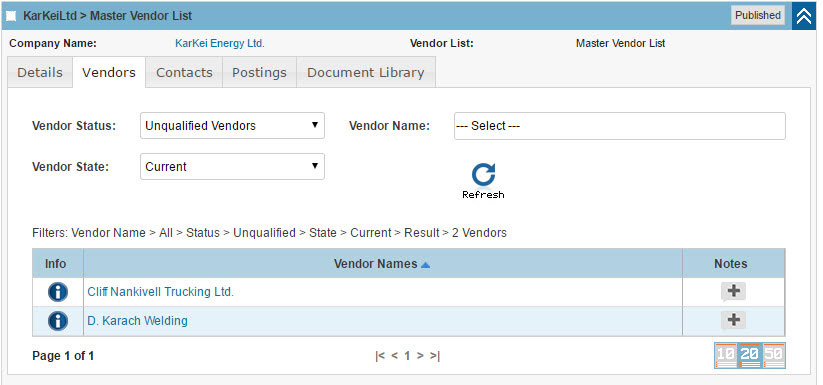The height and width of the screenshot is (385, 823).
Task: Add note for D. Karach Welding
Action: [x=733, y=320]
